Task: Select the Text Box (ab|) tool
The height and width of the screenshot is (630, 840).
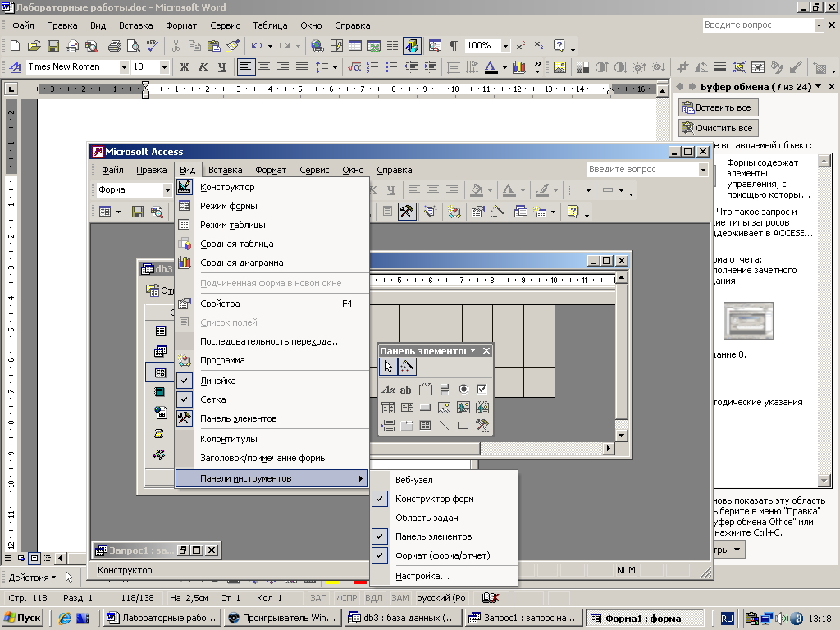Action: tap(407, 390)
